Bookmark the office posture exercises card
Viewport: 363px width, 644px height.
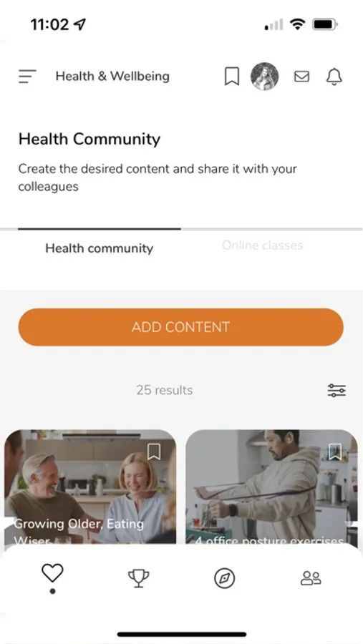(335, 452)
